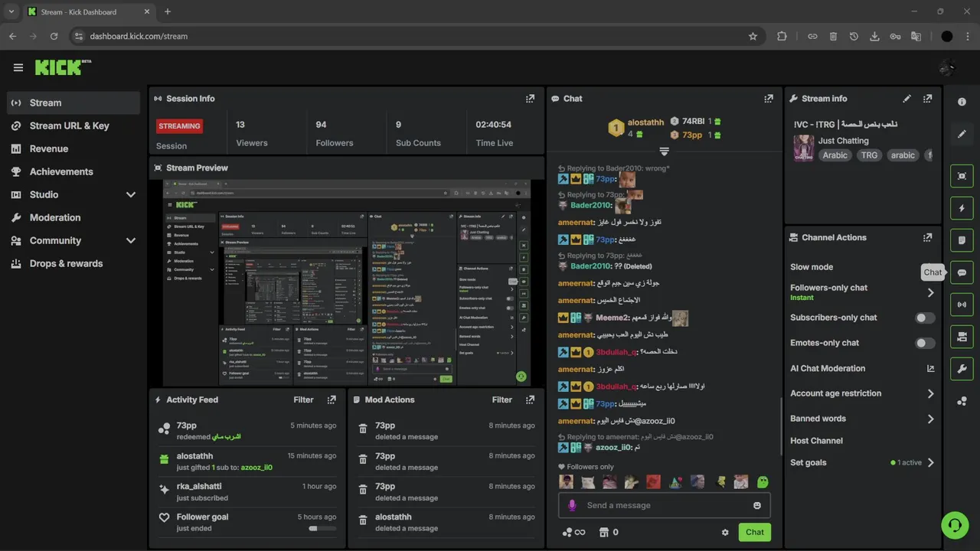
Task: Toggle the Chat widget sidebar icon
Action: 962,272
